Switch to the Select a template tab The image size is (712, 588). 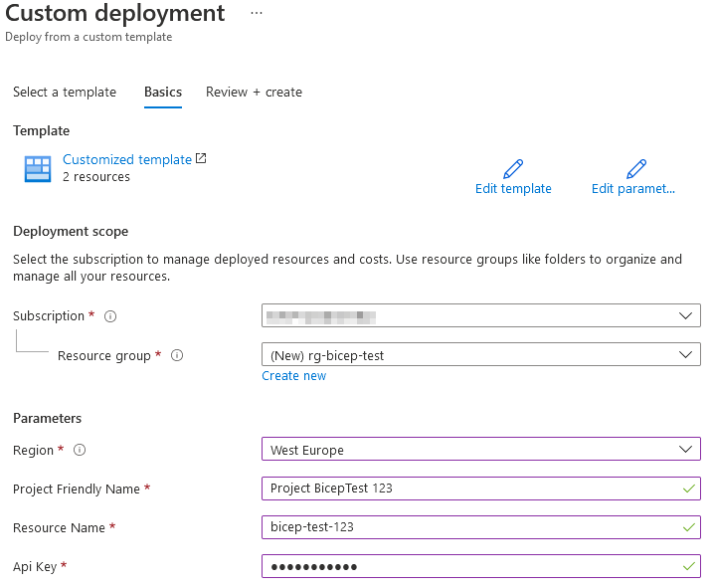pos(65,92)
